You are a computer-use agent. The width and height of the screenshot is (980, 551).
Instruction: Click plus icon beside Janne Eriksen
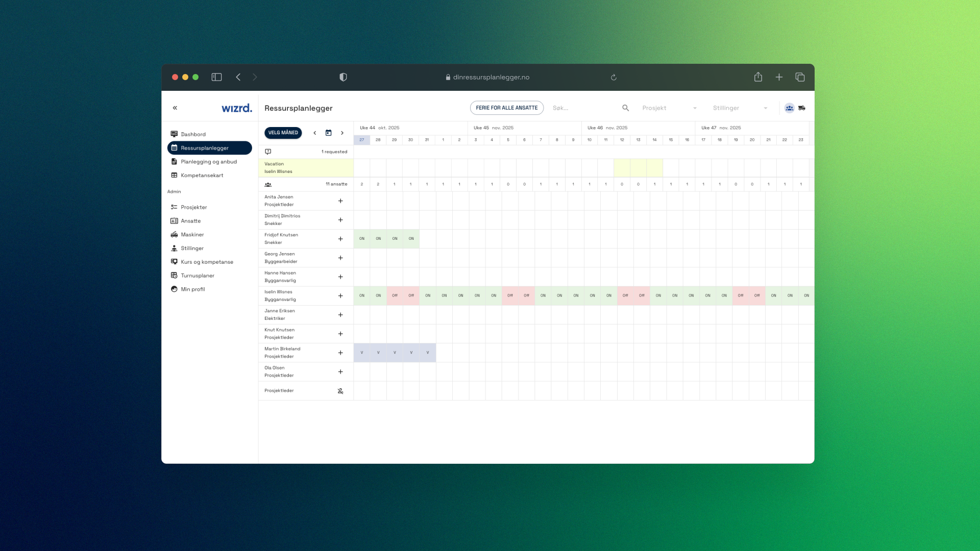[x=340, y=315]
